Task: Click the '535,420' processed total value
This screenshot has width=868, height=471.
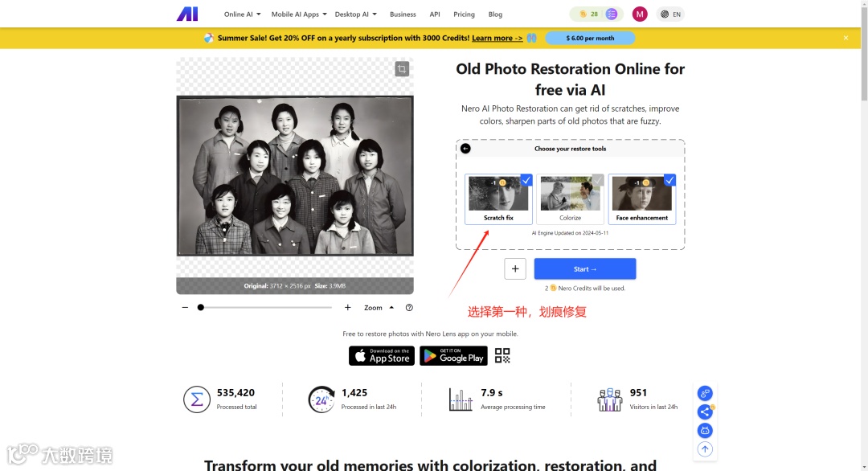Action: click(235, 392)
